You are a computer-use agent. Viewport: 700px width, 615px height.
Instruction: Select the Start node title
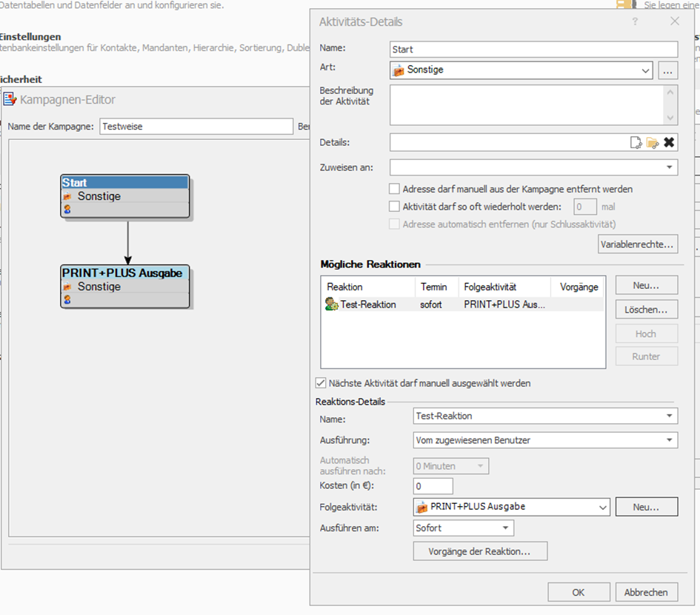pyautogui.click(x=125, y=182)
